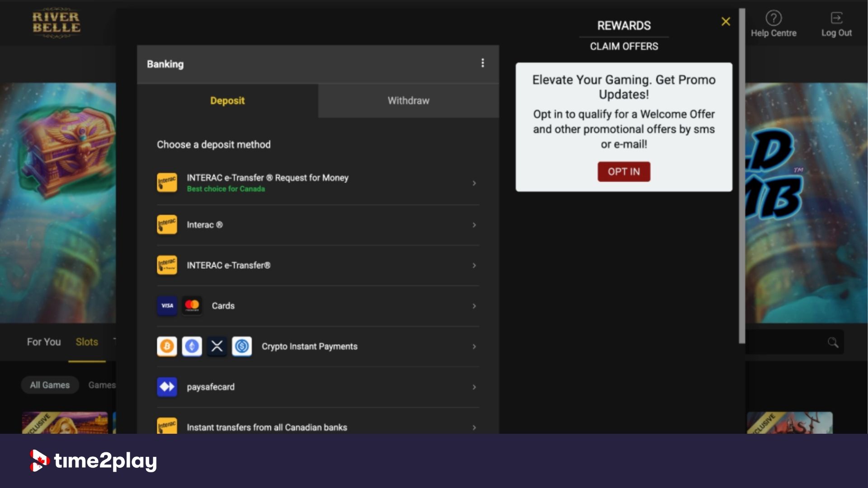Choose Instant transfers from all Canadian banks

pos(267,427)
